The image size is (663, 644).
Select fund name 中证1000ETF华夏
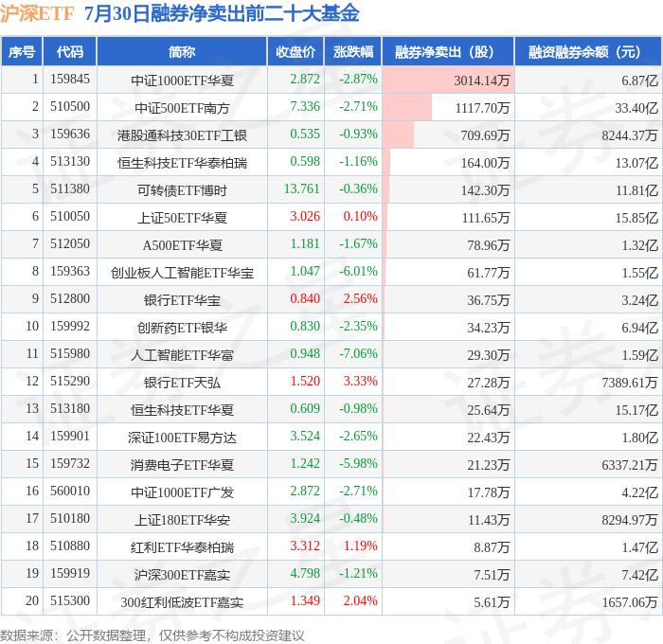(182, 80)
